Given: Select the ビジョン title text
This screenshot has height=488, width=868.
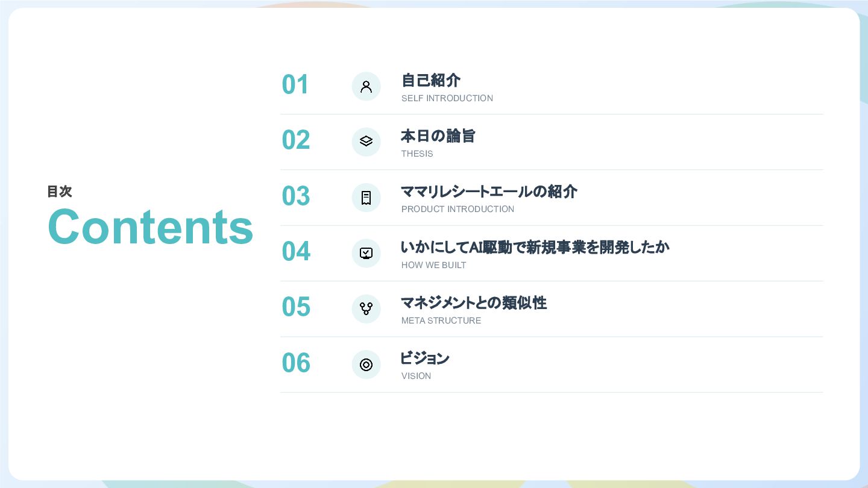Looking at the screenshot, I should click(425, 358).
